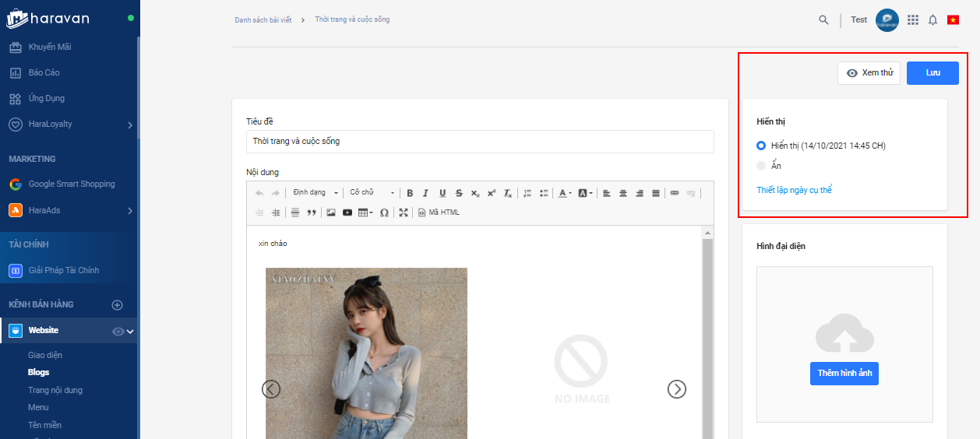Expand the HaraLoyalty submenu
The image size is (980, 439).
(x=130, y=125)
